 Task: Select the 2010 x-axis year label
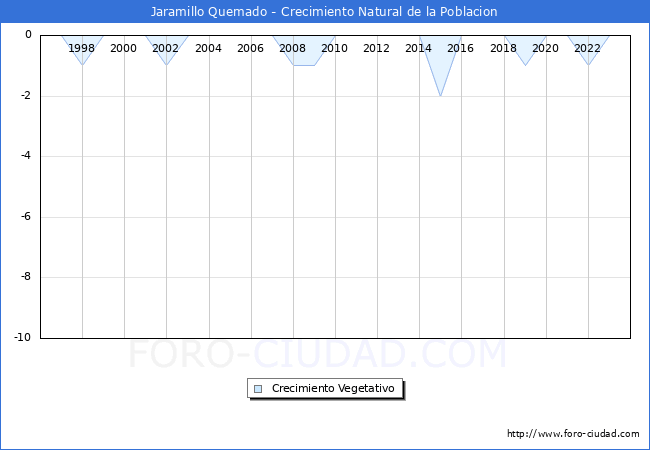(335, 48)
